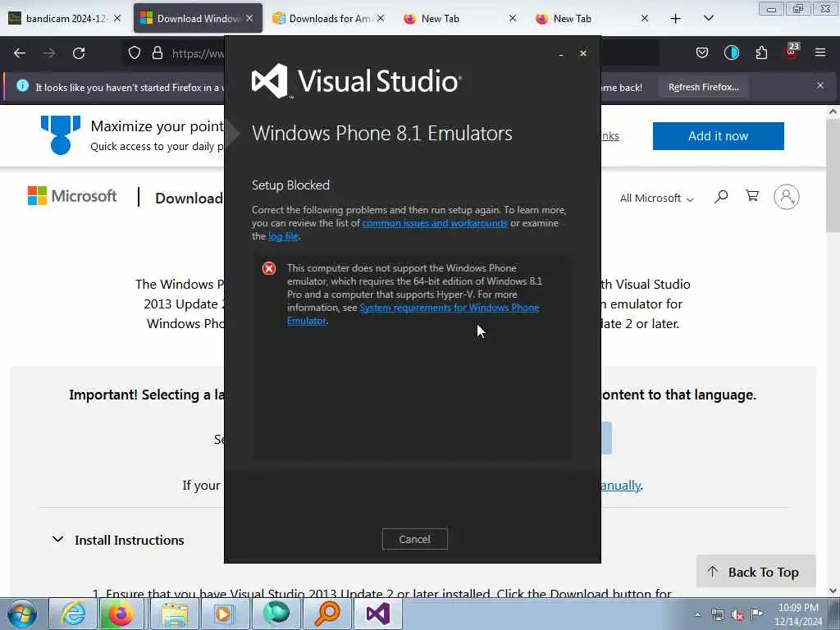This screenshot has width=840, height=630.
Task: Minimize the Visual Studio setup dialog
Action: pos(561,54)
